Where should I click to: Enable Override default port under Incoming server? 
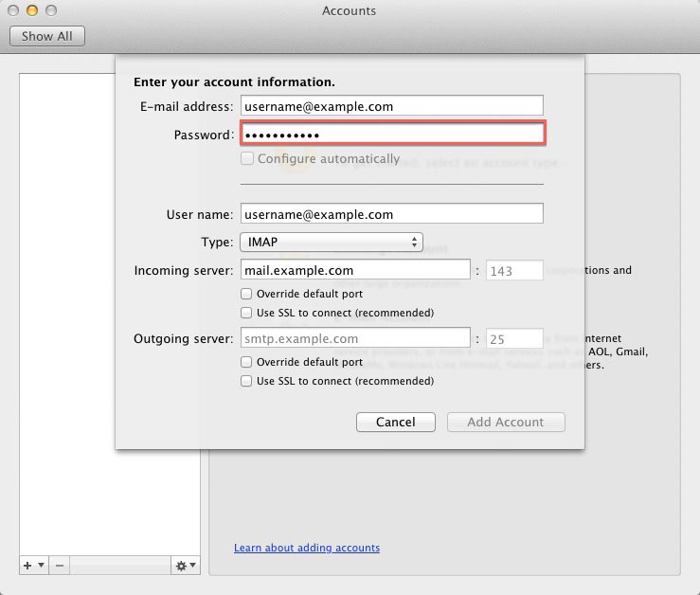[x=247, y=294]
